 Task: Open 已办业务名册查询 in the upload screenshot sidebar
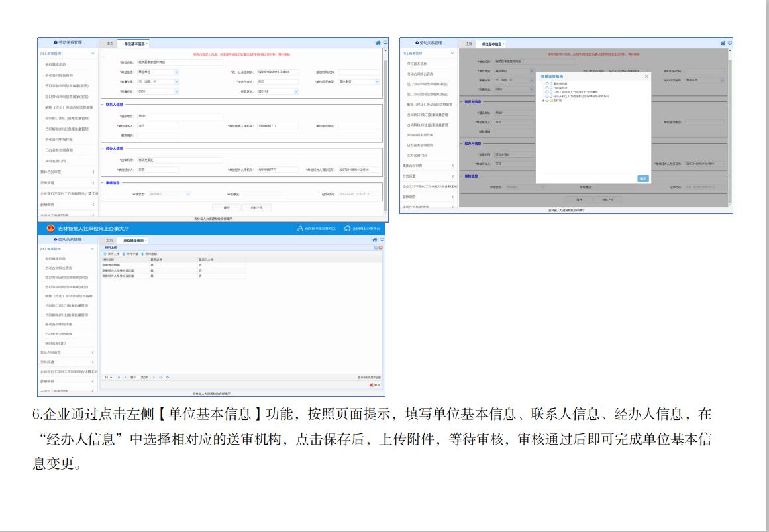pyautogui.click(x=59, y=334)
